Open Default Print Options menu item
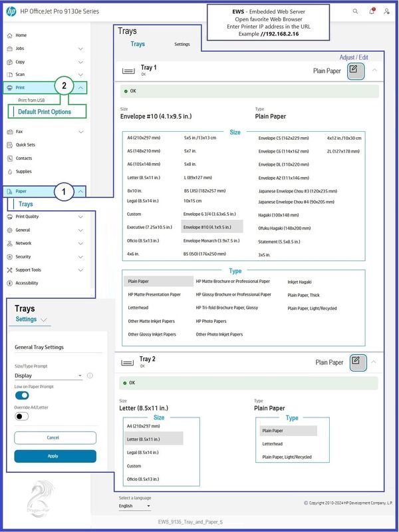This screenshot has width=399, height=532. click(45, 112)
